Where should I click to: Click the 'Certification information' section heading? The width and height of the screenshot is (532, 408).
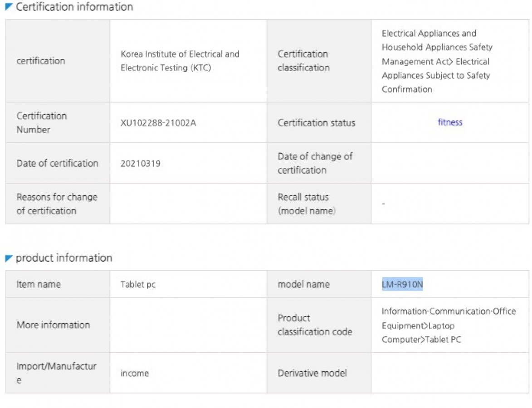pyautogui.click(x=74, y=7)
